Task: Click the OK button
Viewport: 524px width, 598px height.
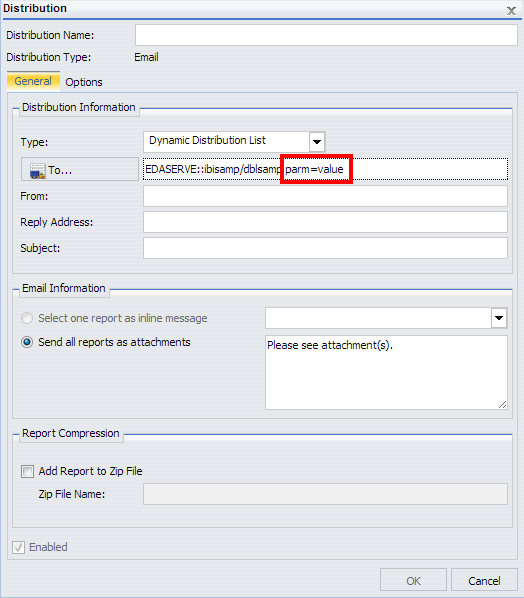Action: (413, 580)
